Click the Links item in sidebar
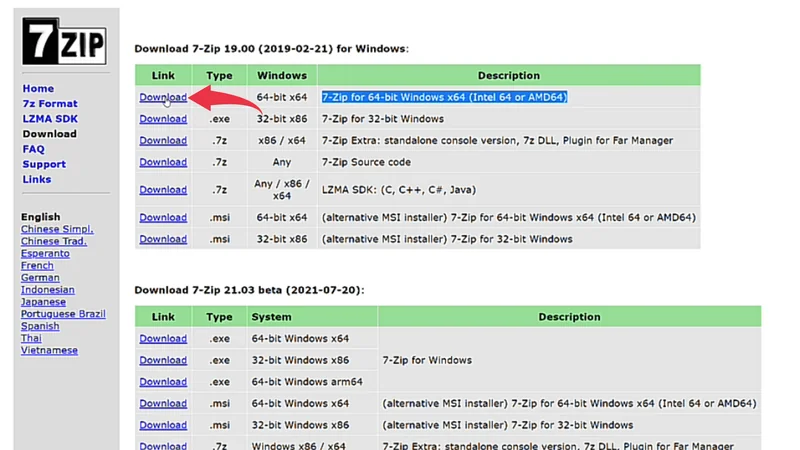Image resolution: width=800 pixels, height=450 pixels. pos(36,179)
